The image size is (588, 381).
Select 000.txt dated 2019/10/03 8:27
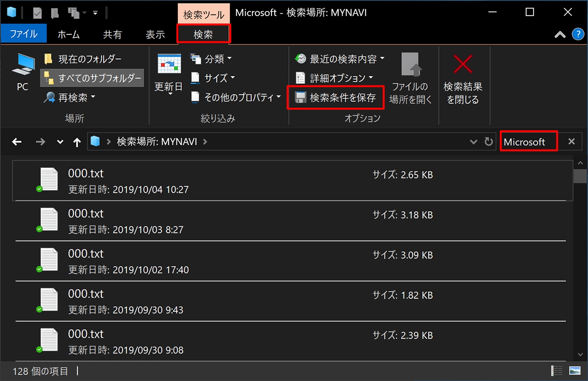coord(293,221)
